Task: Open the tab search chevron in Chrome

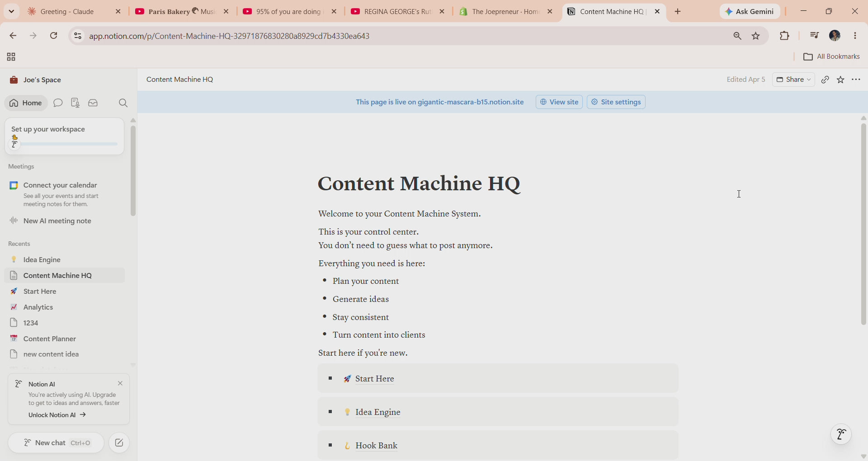Action: click(11, 11)
